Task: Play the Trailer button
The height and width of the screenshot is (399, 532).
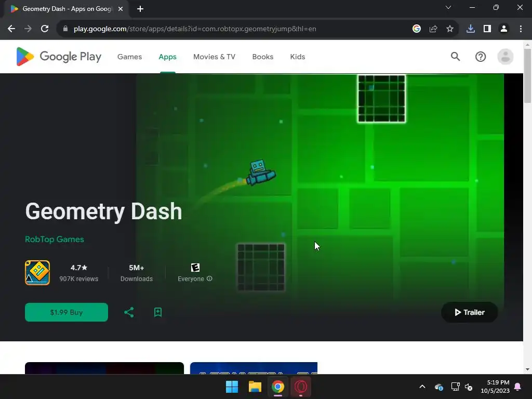Action: pos(470,312)
